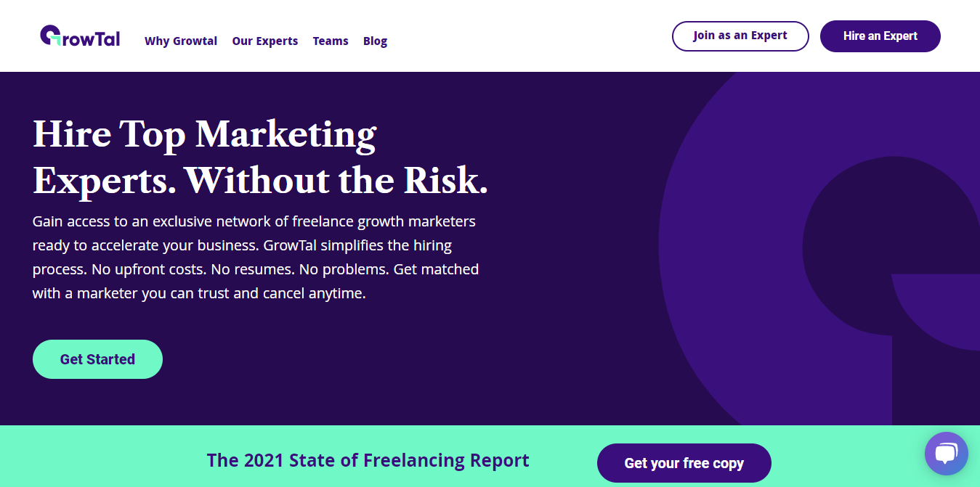Click the "Hire Top Marketing" headline line
Screen dimensions: 980x487
tap(205, 134)
